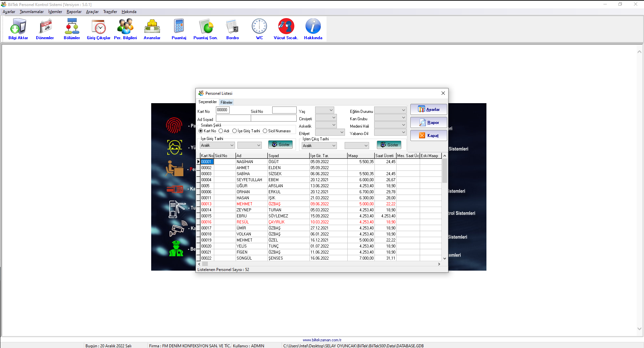This screenshot has height=348, width=644.
Task: Open the Raporlar menu
Action: coord(74,12)
